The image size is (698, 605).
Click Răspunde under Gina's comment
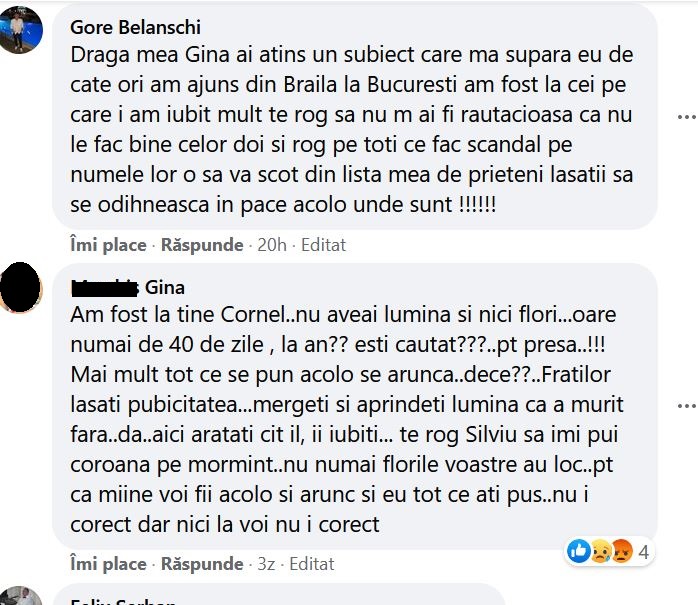coord(202,564)
